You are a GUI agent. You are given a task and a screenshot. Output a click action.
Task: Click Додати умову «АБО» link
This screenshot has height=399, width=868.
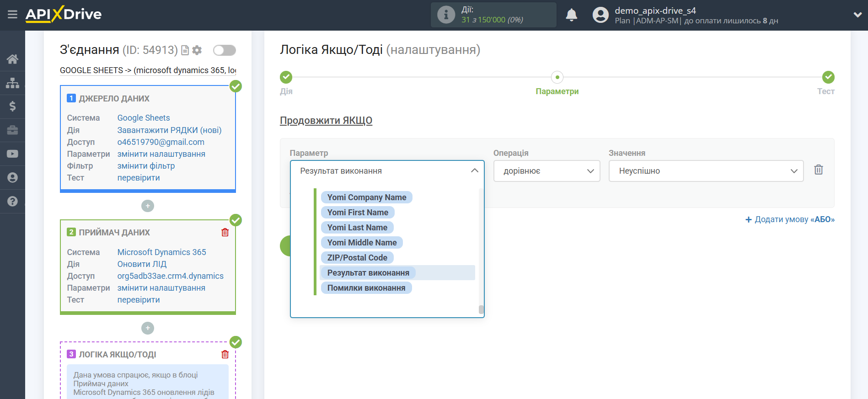[790, 219]
